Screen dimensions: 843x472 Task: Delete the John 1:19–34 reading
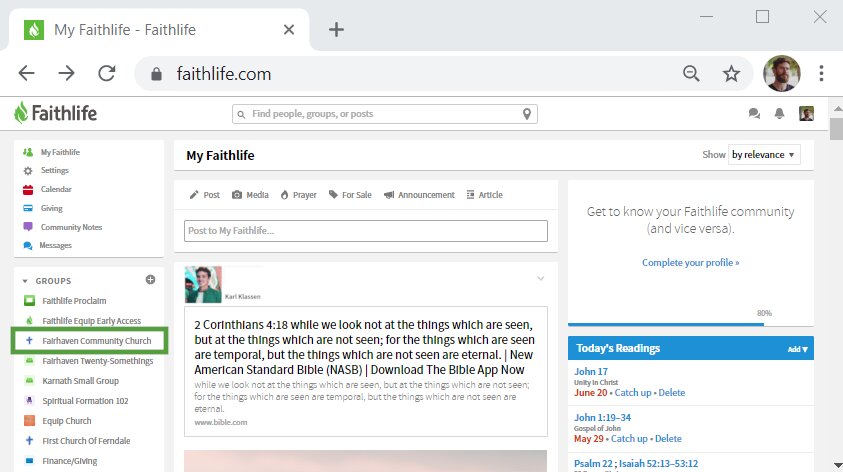668,439
